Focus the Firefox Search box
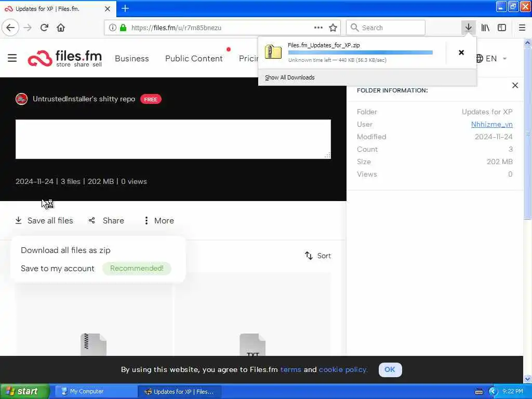The image size is (532, 399). coord(385,28)
